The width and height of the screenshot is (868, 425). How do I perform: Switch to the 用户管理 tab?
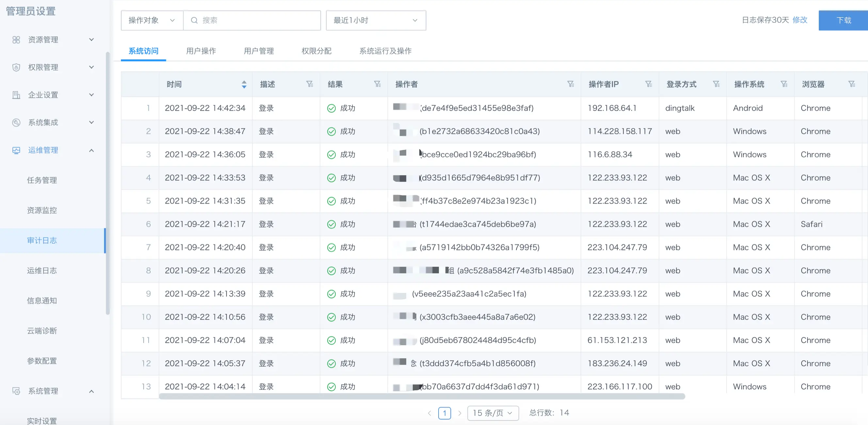(259, 51)
